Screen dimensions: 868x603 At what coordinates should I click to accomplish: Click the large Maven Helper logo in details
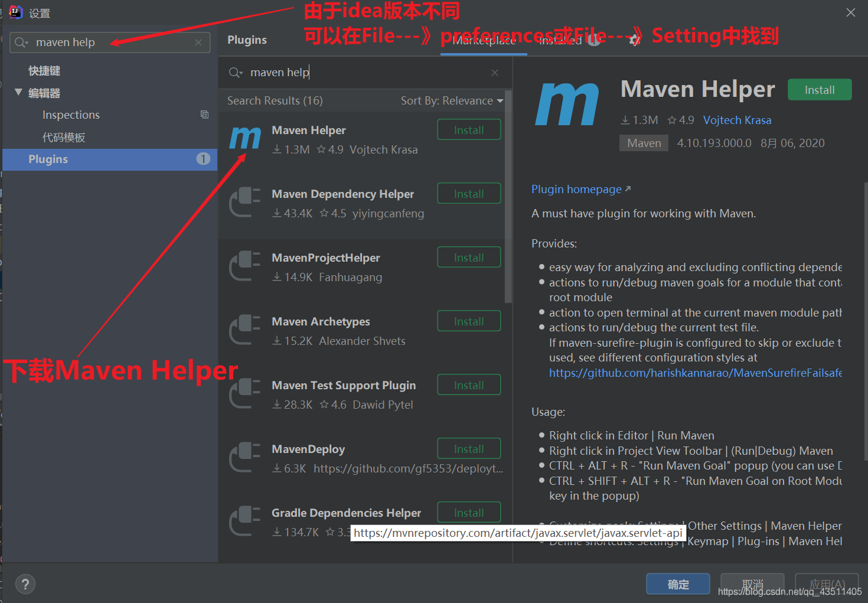pos(567,104)
